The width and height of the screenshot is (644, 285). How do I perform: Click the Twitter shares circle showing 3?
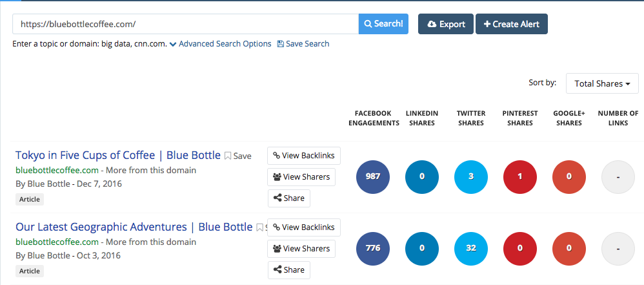pyautogui.click(x=471, y=177)
